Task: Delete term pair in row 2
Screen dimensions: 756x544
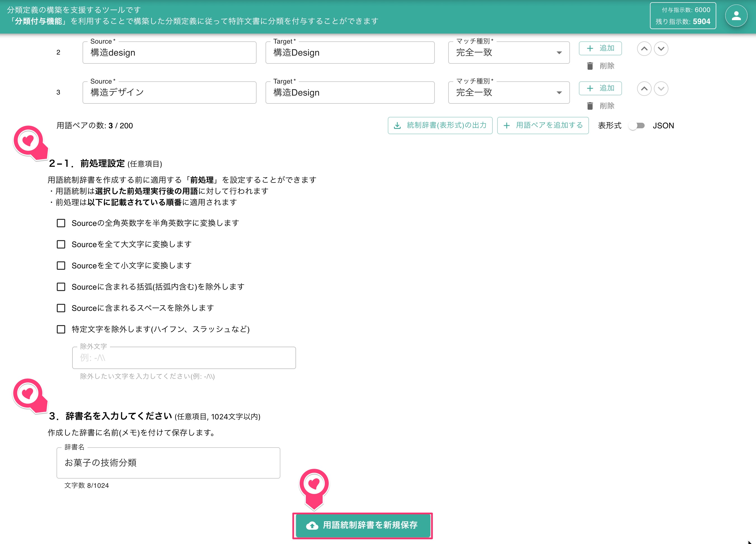Action: coord(600,66)
